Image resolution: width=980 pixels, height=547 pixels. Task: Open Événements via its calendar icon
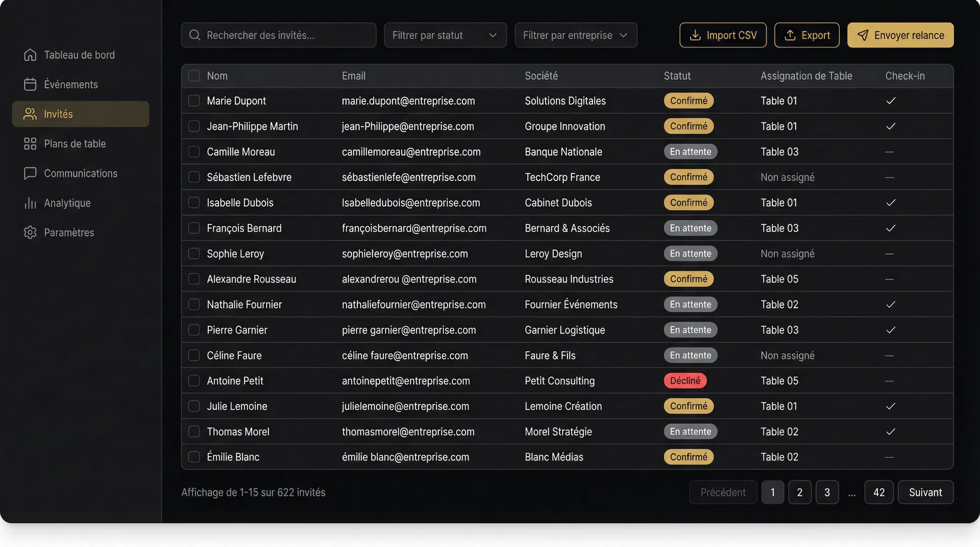[x=30, y=84]
